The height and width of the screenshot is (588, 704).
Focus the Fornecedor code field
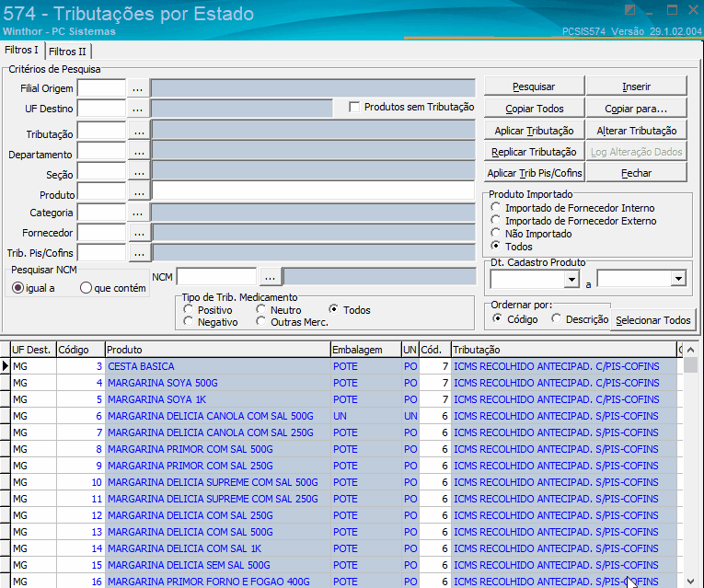click(101, 233)
